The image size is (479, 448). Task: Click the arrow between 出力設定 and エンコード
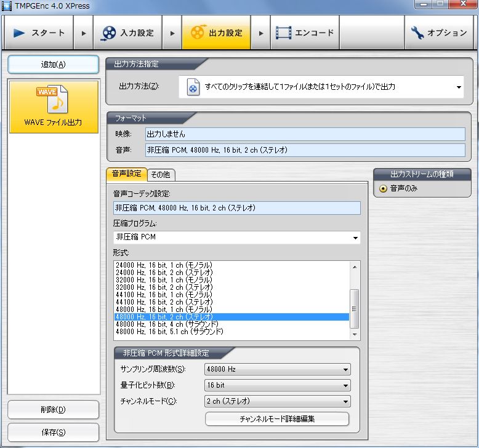point(261,33)
